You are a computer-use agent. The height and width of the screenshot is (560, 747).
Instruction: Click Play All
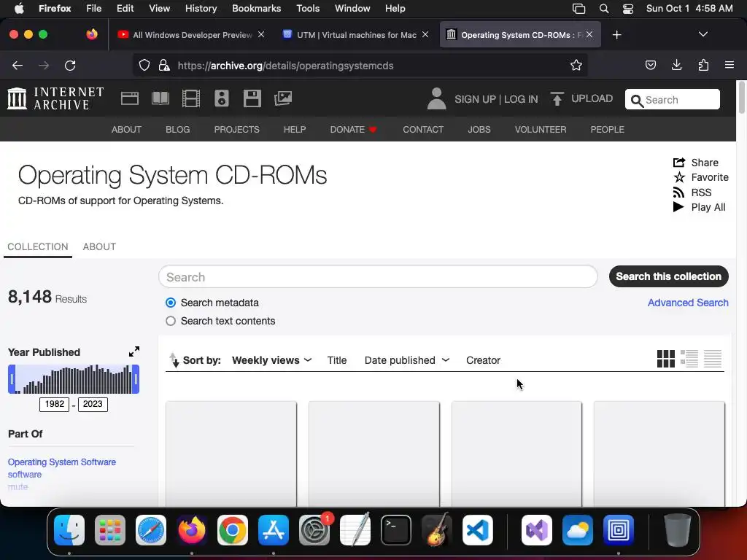pyautogui.click(x=699, y=207)
